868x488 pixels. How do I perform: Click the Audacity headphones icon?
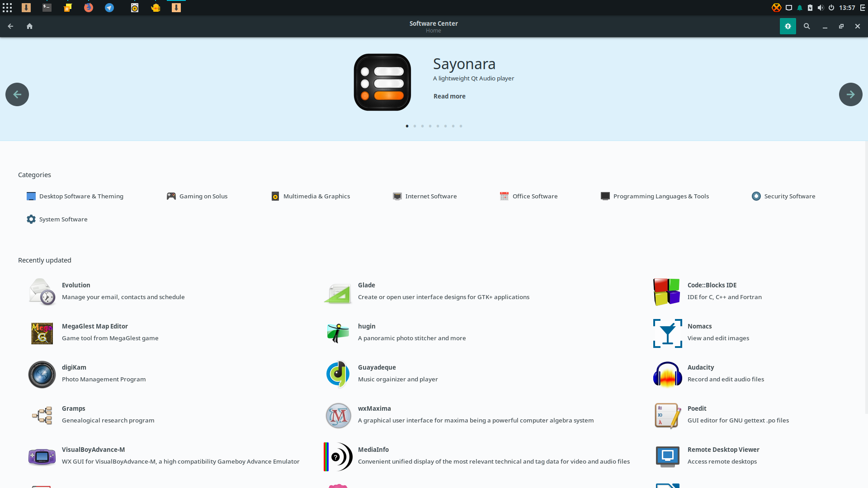(668, 374)
